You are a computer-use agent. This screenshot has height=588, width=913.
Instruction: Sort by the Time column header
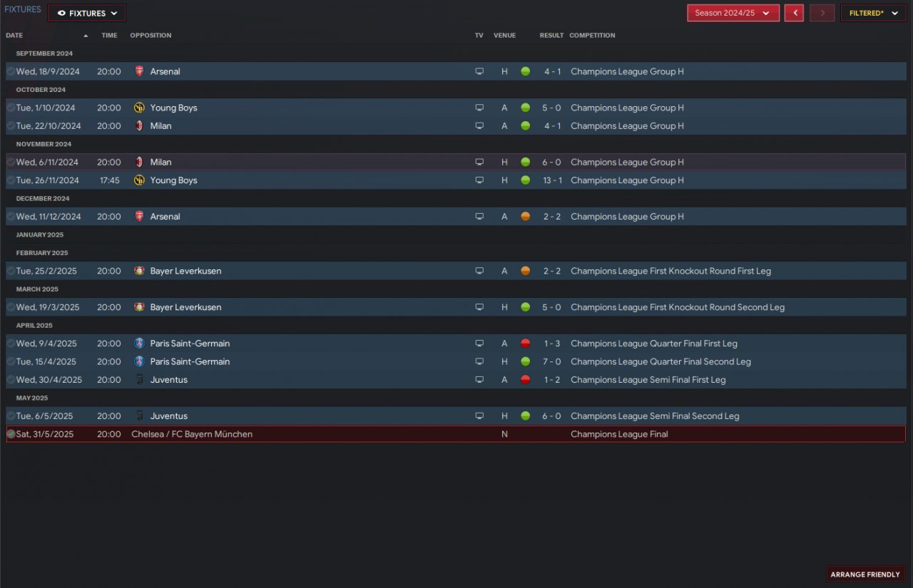[x=109, y=36]
